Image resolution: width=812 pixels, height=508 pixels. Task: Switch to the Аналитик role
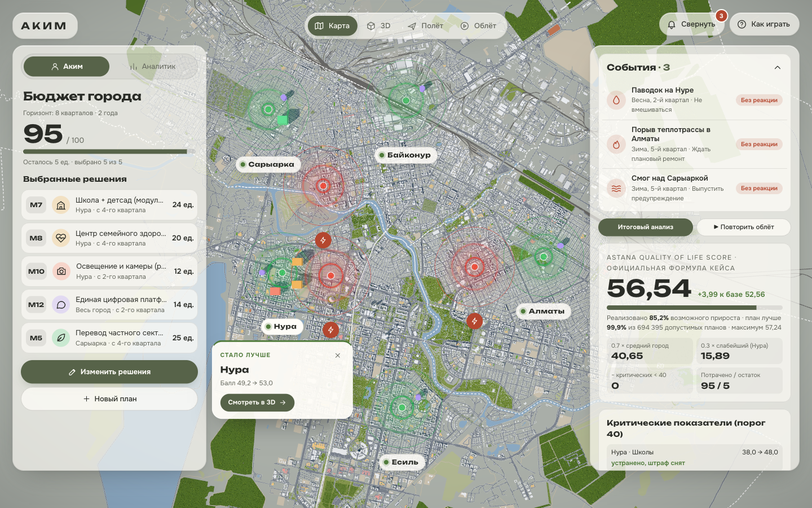pos(153,67)
